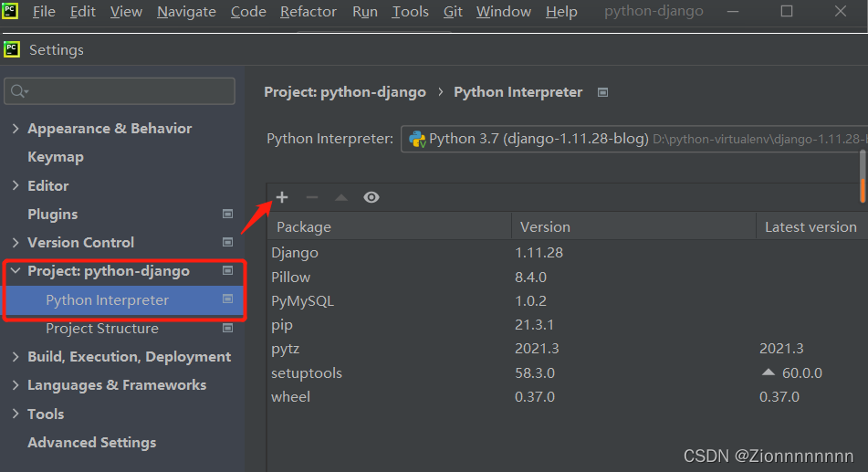
Task: Open the Tools menu in menu bar
Action: tap(410, 12)
